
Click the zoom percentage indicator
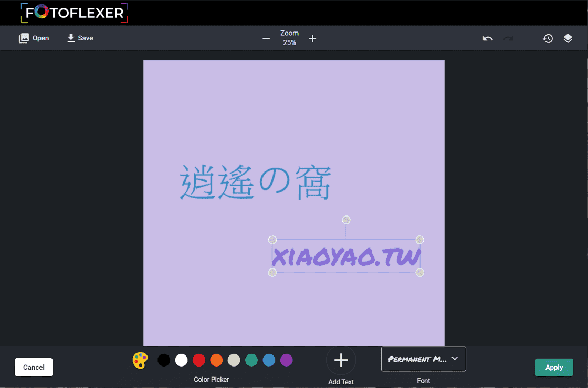pyautogui.click(x=289, y=38)
